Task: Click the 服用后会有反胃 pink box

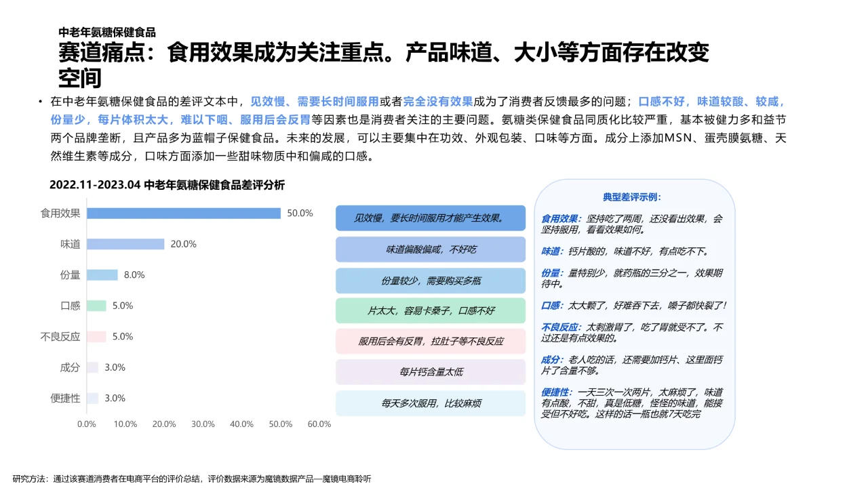Action: (x=431, y=341)
